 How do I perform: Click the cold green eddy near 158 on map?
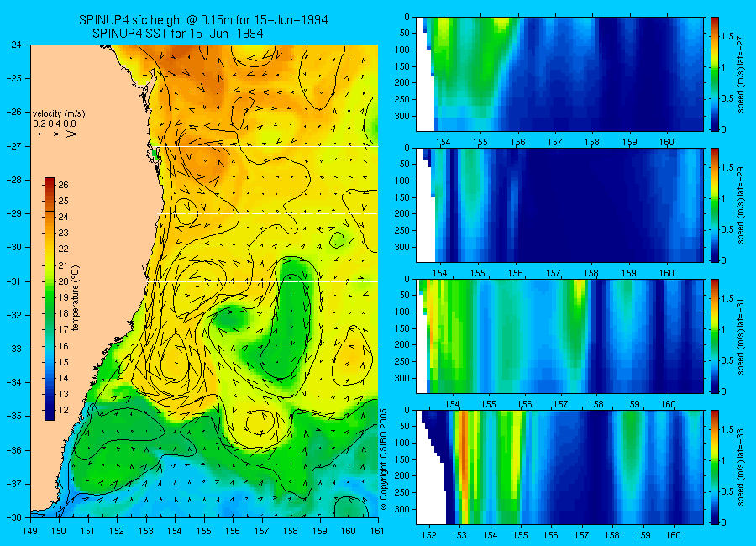pos(289,323)
